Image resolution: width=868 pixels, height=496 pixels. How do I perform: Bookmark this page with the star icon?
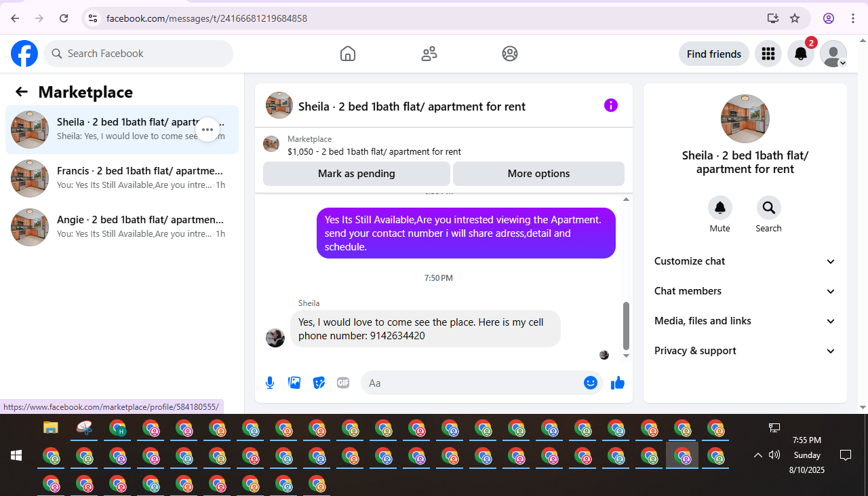pos(795,18)
